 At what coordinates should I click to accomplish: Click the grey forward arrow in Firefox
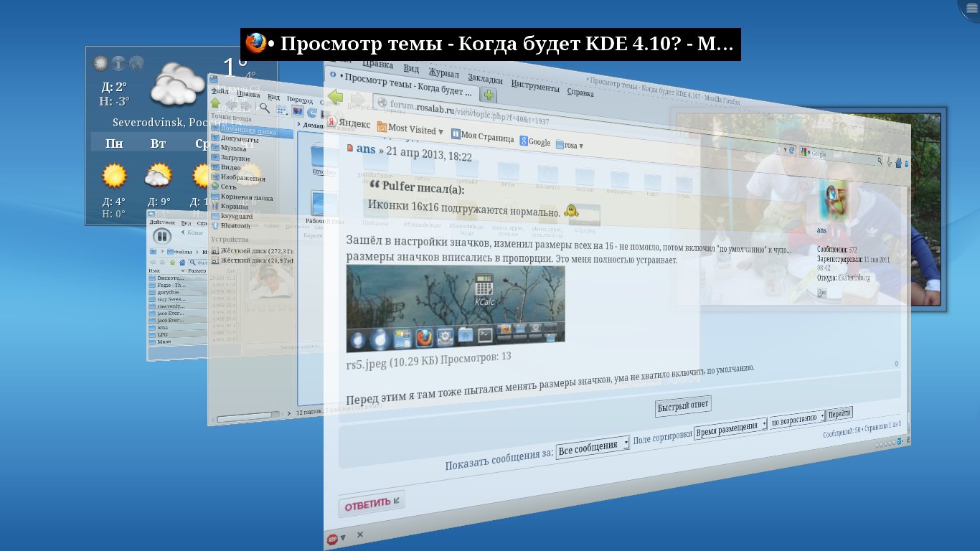click(357, 98)
